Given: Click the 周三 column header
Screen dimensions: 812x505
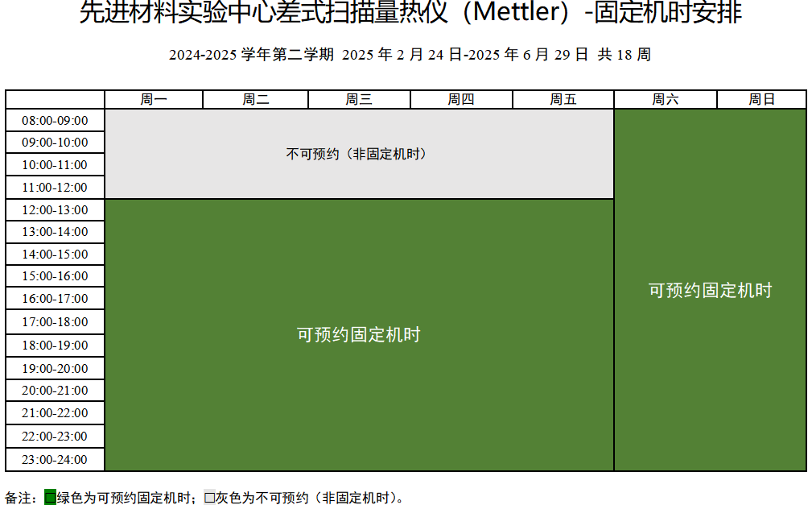Looking at the screenshot, I should [x=359, y=100].
